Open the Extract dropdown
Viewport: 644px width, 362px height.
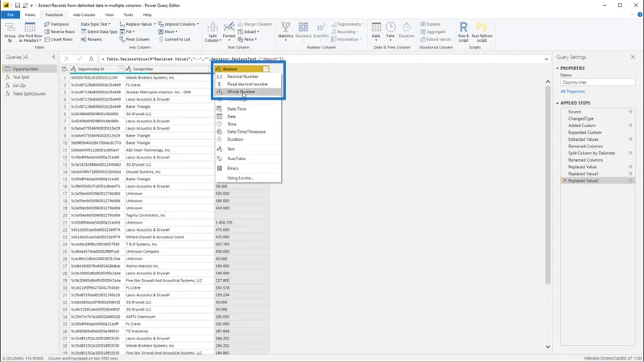click(249, 31)
